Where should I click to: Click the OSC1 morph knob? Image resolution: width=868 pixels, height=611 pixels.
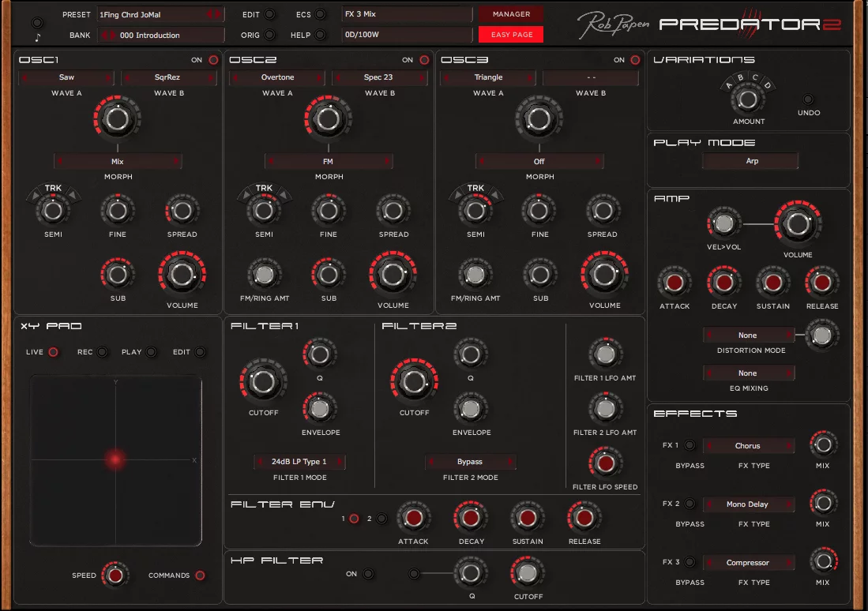[117, 118]
